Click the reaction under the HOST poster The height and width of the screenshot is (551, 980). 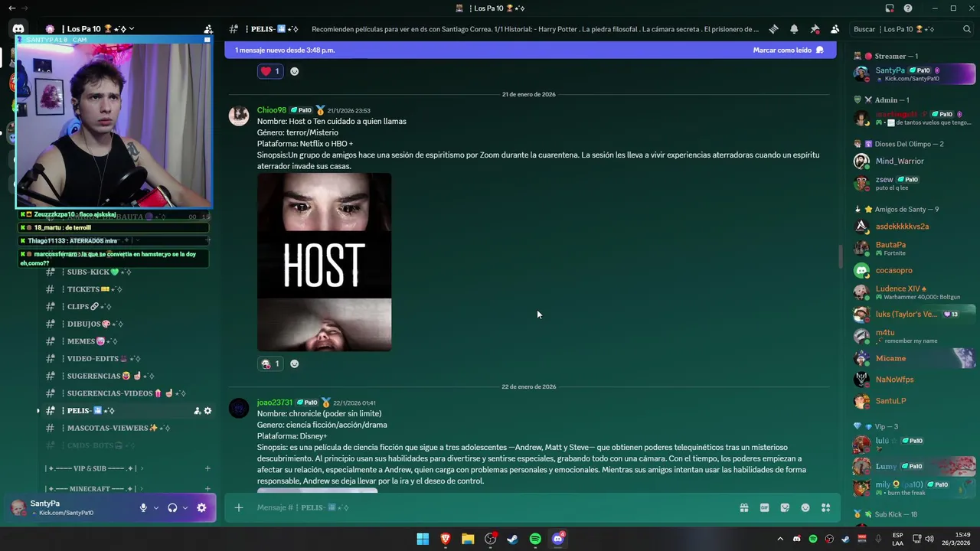coord(270,364)
